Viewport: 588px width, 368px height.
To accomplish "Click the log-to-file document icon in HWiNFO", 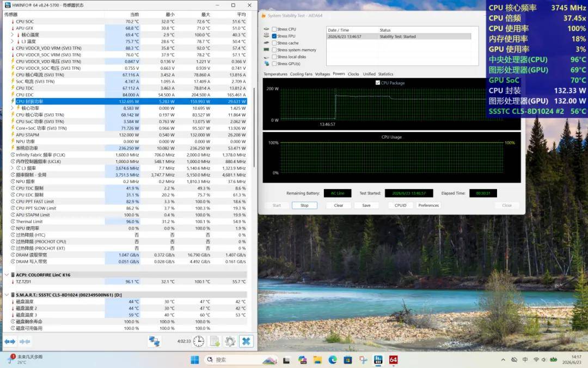I will pos(215,341).
